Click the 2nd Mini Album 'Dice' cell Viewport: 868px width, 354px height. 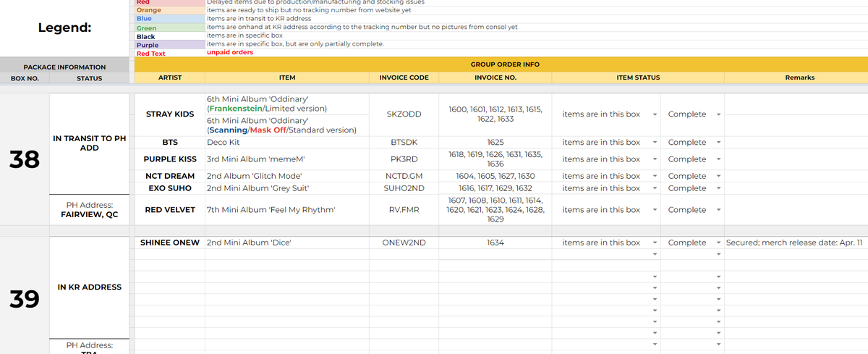point(286,243)
